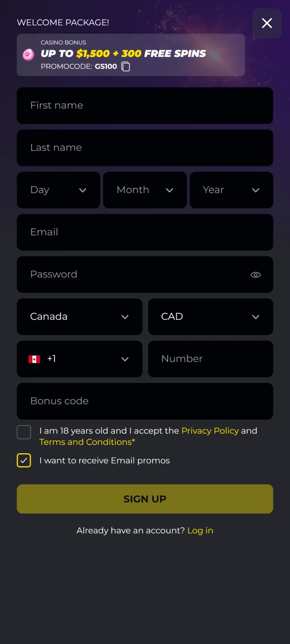290x644 pixels.
Task: Click the Canadian flag icon in phone field
Action: click(34, 359)
